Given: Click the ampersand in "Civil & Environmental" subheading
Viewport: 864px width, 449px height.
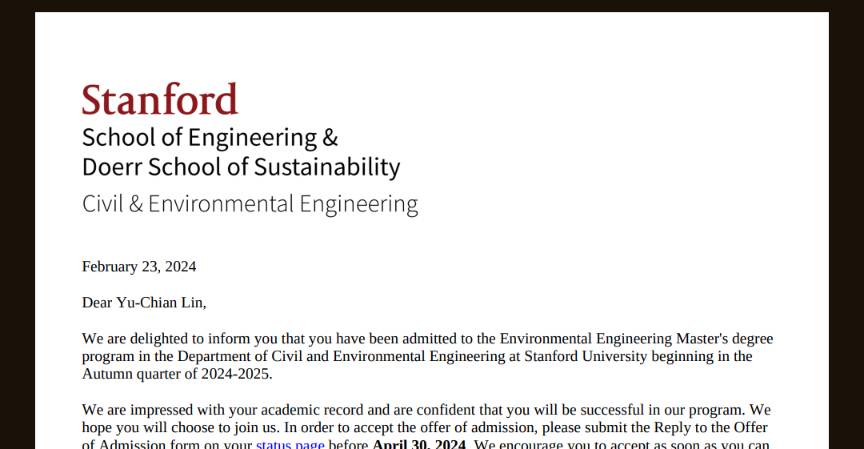Looking at the screenshot, I should (135, 204).
